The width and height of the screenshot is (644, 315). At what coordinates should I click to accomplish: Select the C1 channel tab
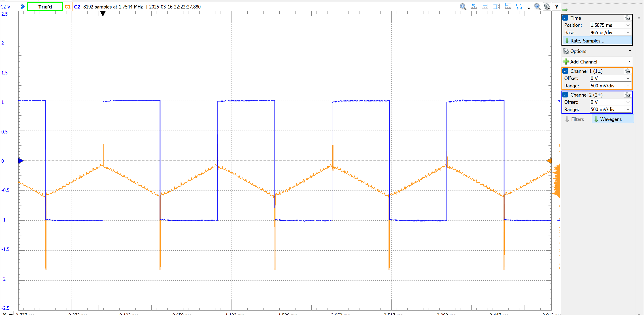tap(68, 7)
